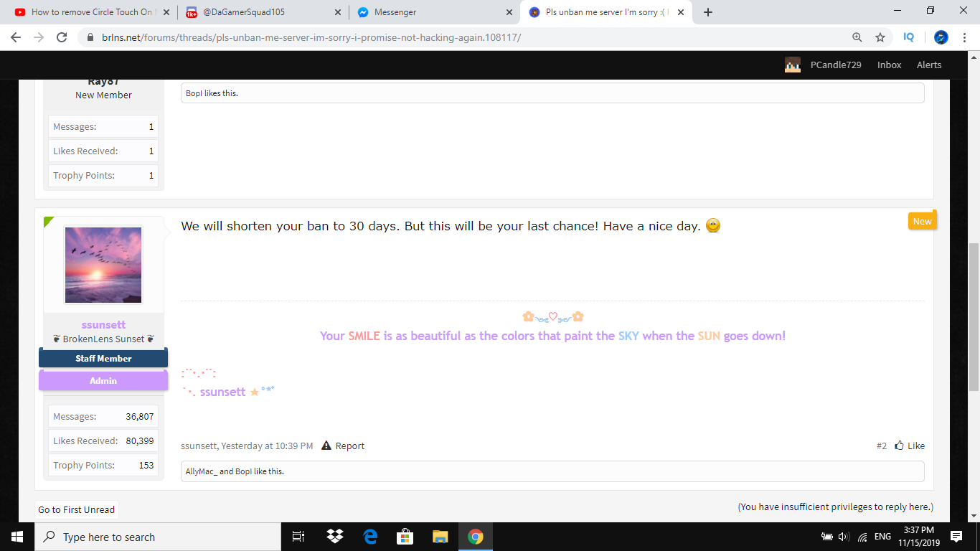Screen dimensions: 980x551
Task: Open a new browser tab with plus icon
Action: pyautogui.click(x=708, y=12)
